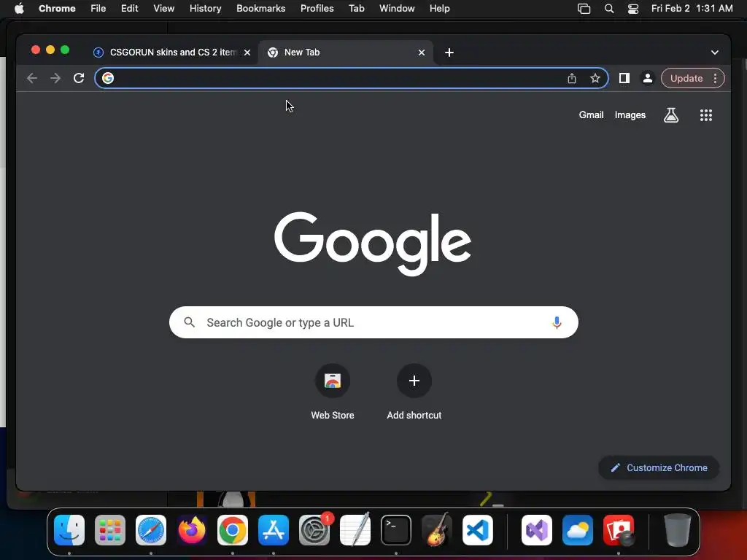Open Chrome three-dot menu

pyautogui.click(x=715, y=78)
